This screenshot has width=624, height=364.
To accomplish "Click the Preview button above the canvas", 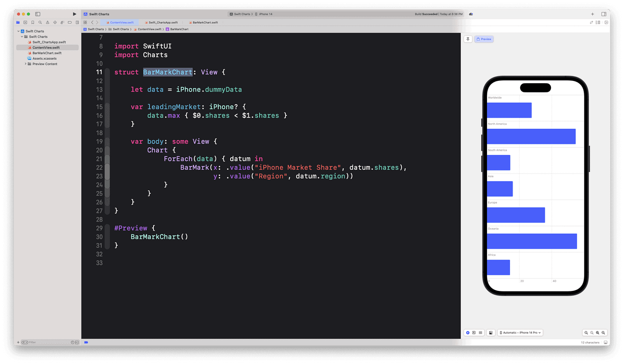I will click(x=483, y=39).
